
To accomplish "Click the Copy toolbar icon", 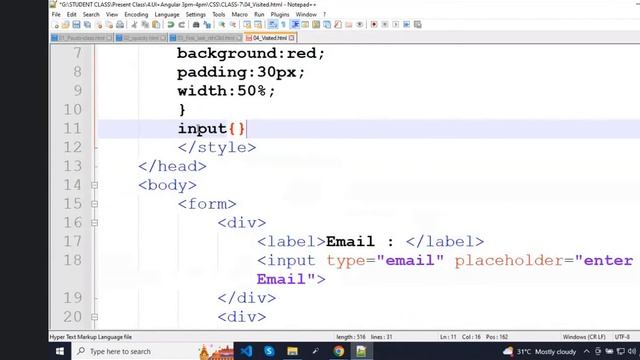I will [145, 24].
